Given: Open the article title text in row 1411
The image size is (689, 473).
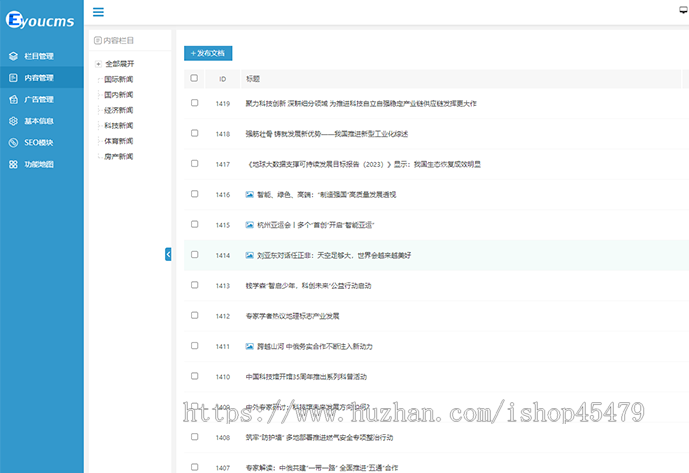Looking at the screenshot, I should (315, 346).
